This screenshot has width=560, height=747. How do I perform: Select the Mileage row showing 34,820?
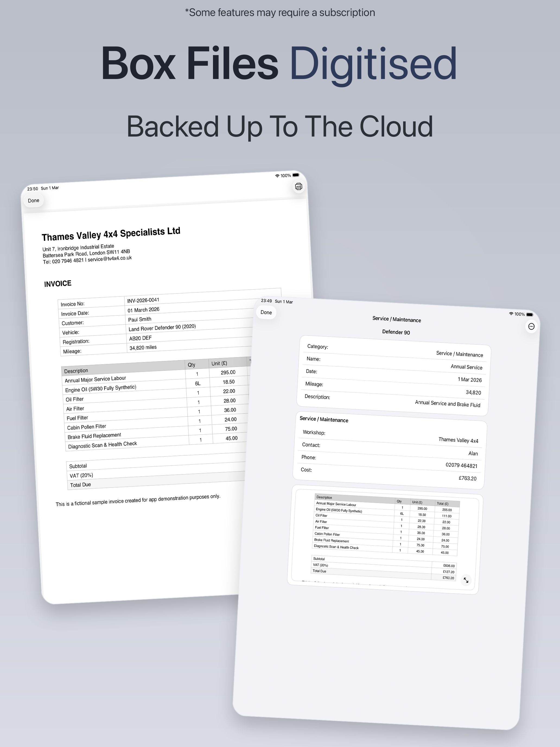click(x=393, y=388)
